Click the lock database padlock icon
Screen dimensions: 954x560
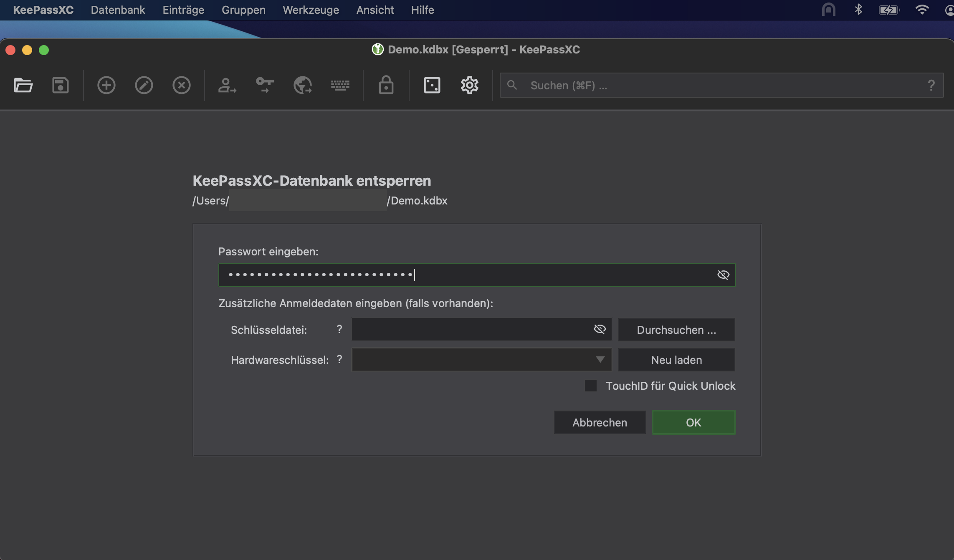(386, 86)
